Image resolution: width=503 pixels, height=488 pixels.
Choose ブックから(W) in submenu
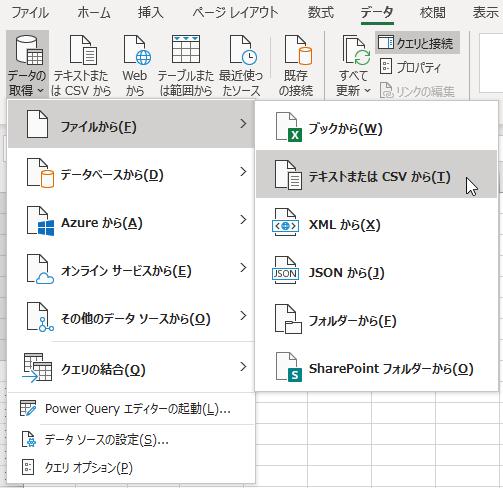(x=377, y=127)
